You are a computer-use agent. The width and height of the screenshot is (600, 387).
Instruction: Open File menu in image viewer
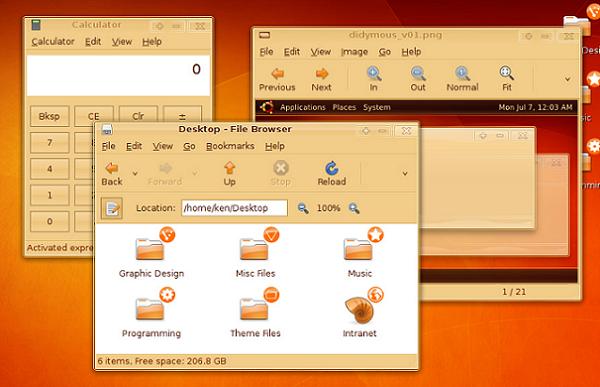[x=266, y=52]
